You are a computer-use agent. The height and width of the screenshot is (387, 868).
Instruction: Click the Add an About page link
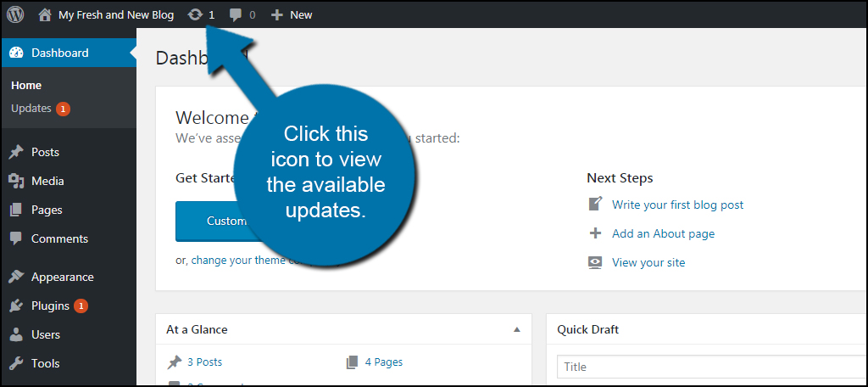663,233
